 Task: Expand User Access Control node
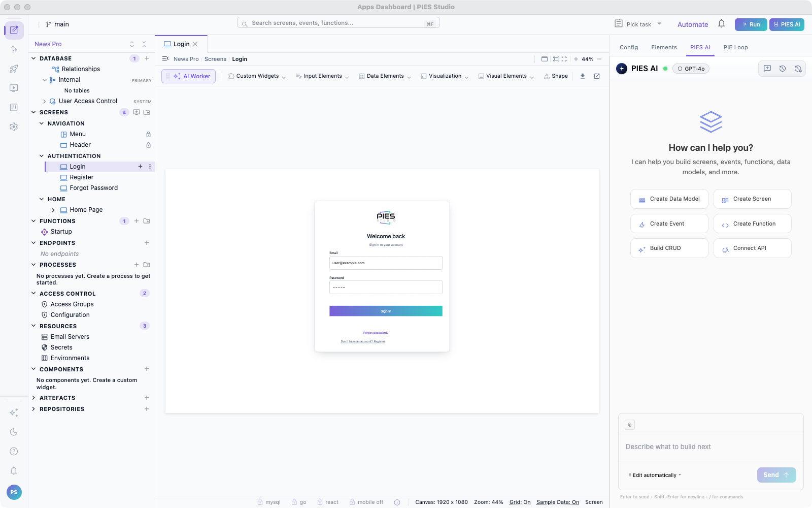[x=45, y=101]
